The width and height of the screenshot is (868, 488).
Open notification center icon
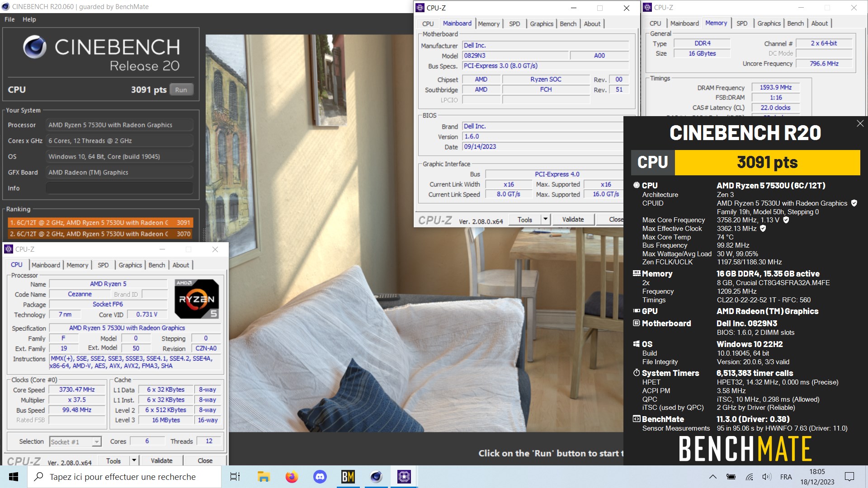point(849,477)
